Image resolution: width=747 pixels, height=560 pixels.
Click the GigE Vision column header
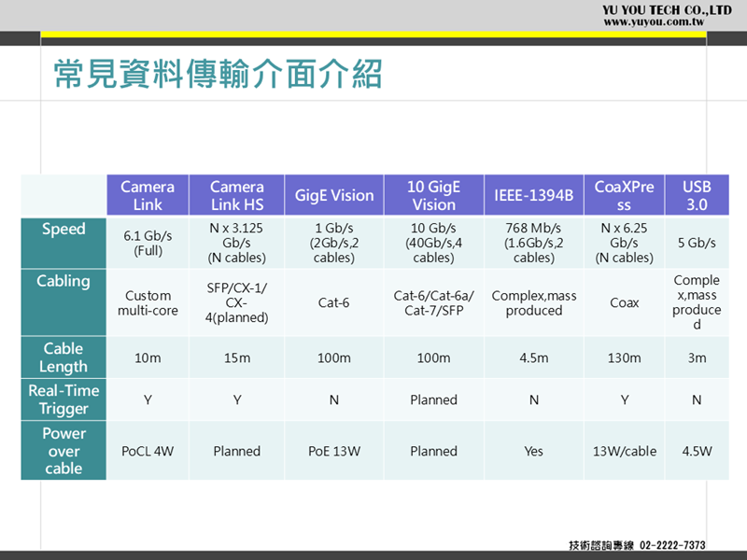tap(334, 195)
